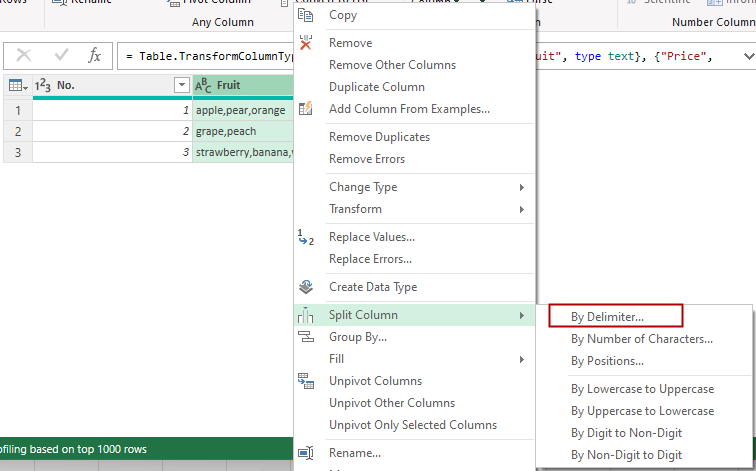The width and height of the screenshot is (756, 471).
Task: Click the Copy icon in context menu
Action: pos(306,15)
